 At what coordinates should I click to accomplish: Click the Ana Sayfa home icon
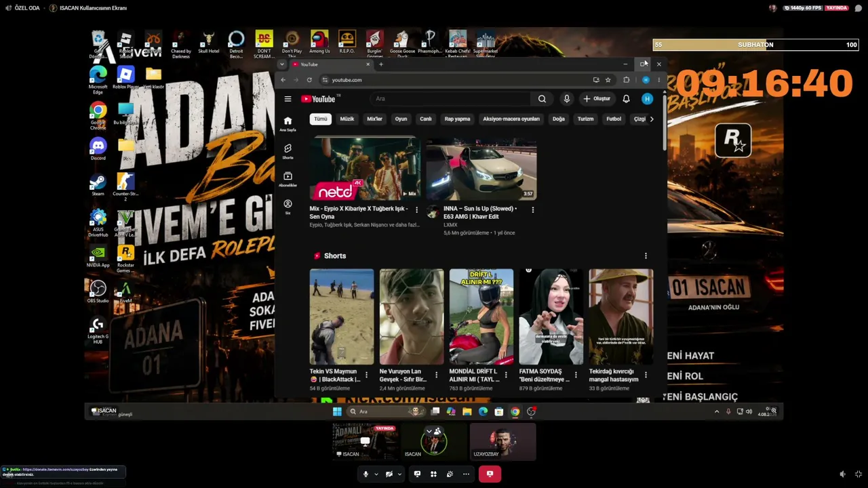288,123
